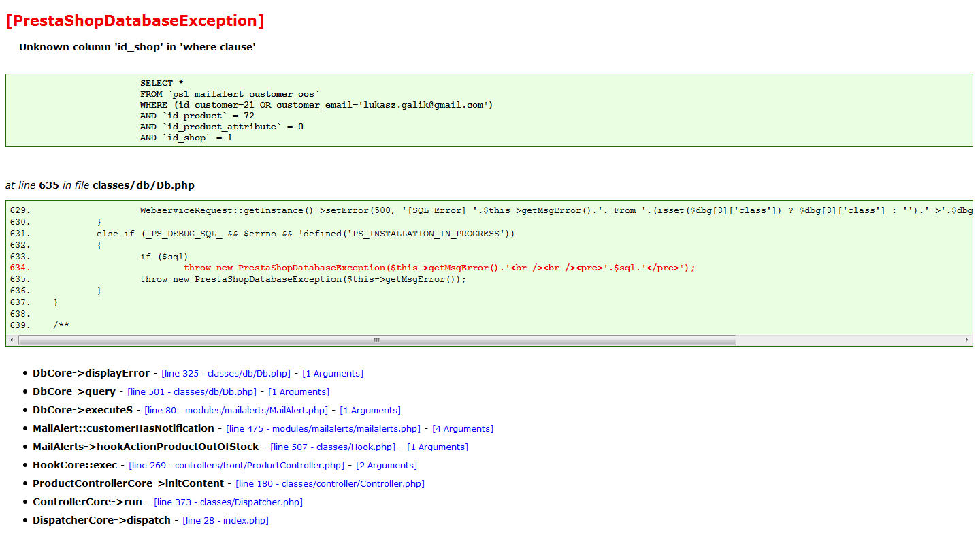Open the line 475 mailalerts.php link
The height and width of the screenshot is (544, 980).
click(x=323, y=429)
